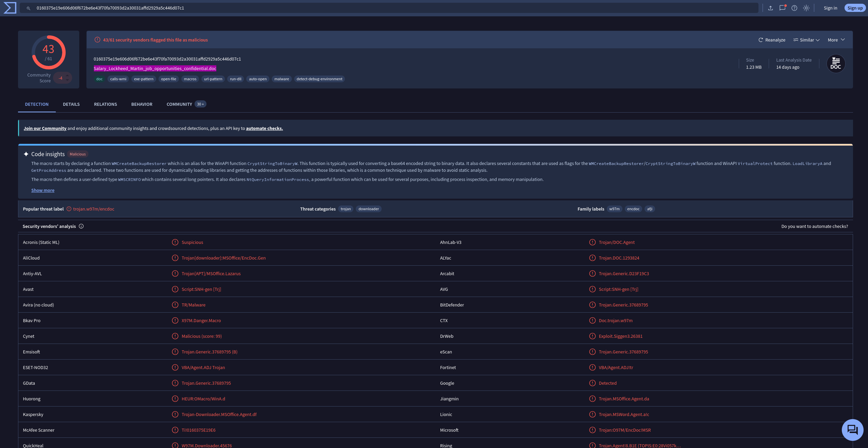Click the VirusTotal logo icon
Screen dimensions: 868x448
tap(10, 8)
